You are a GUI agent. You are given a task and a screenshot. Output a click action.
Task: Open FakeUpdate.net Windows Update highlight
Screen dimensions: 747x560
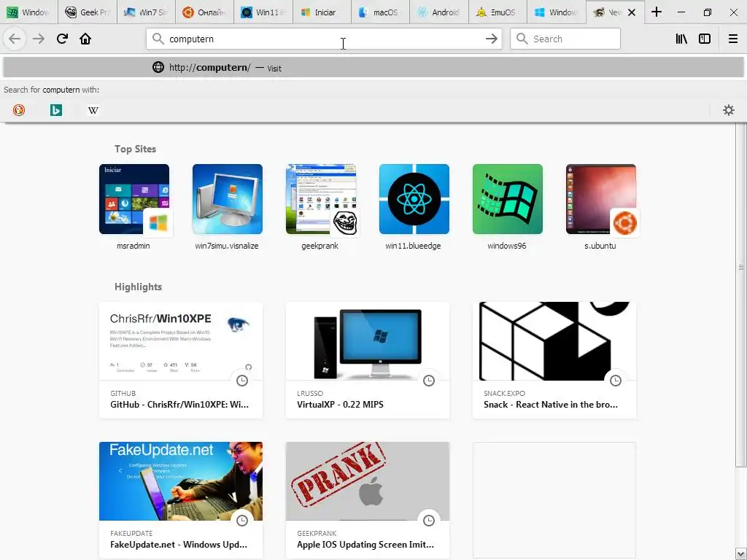pos(181,500)
